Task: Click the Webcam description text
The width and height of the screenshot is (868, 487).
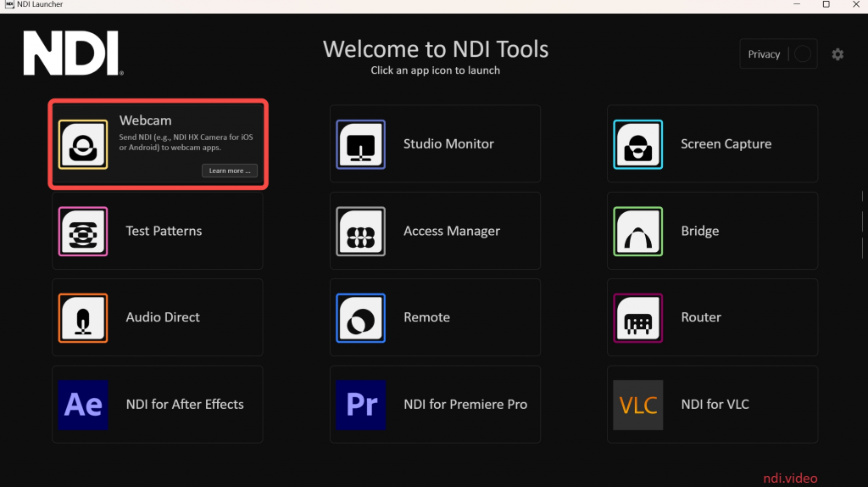Action: point(186,143)
